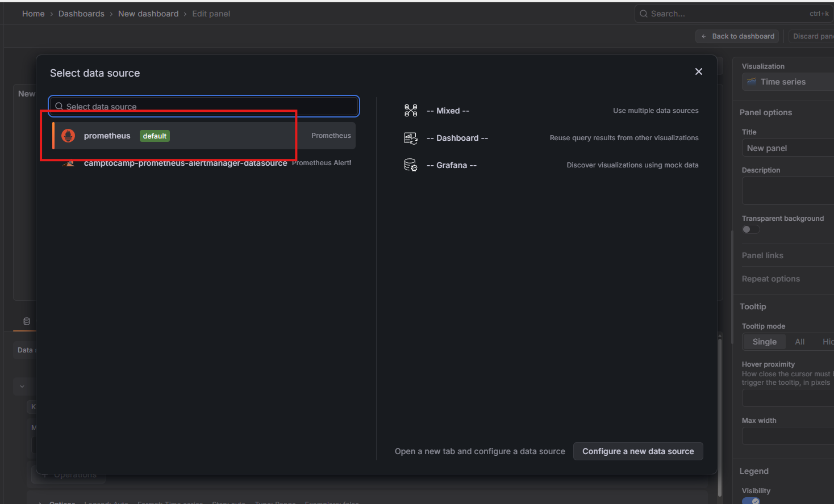834x504 pixels.
Task: Click the Dashboard data source icon
Action: tap(410, 138)
